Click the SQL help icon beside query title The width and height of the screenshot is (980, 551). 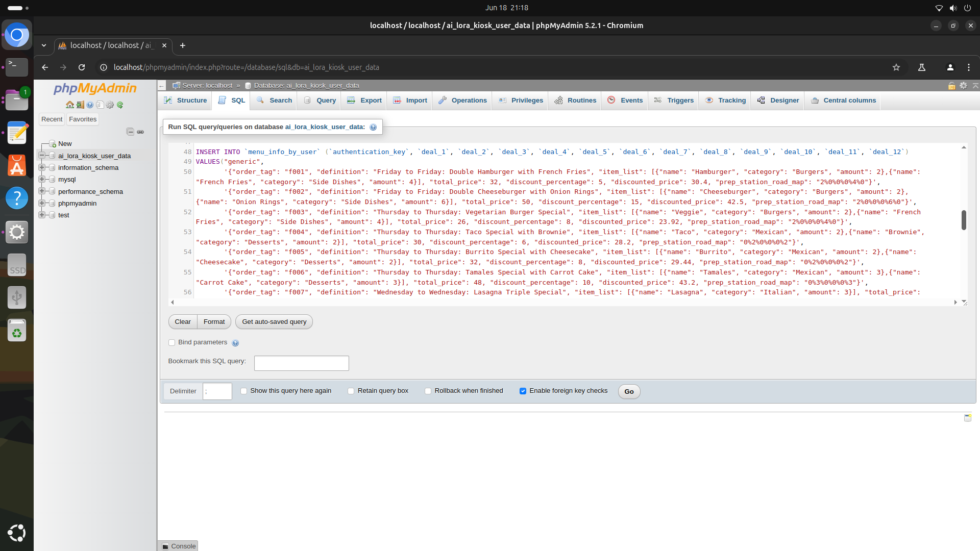click(x=373, y=127)
